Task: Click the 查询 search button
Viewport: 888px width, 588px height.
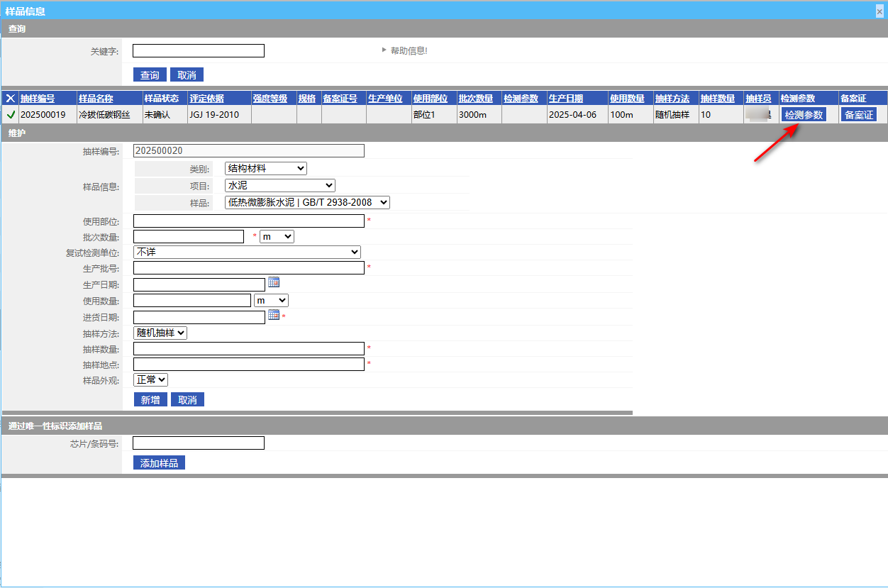Action: point(150,75)
